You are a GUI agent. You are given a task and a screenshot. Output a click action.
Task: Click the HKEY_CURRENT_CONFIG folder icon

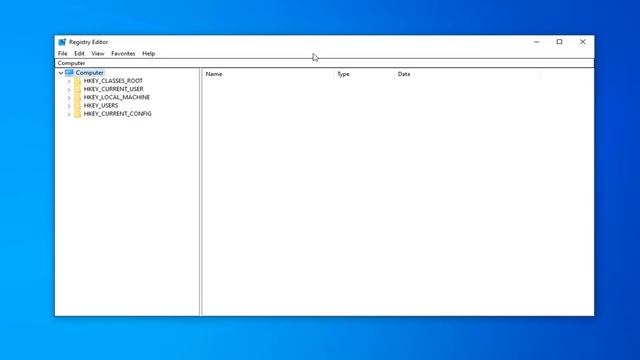[78, 113]
